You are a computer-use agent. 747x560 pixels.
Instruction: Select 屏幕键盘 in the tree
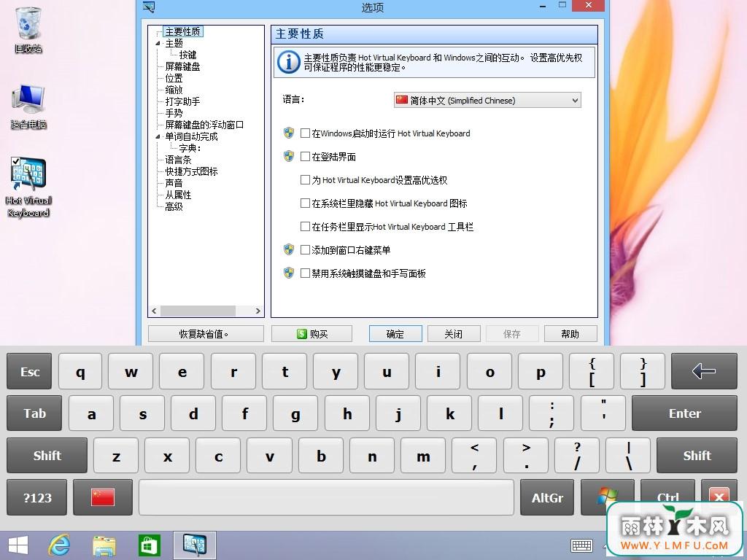click(x=182, y=66)
